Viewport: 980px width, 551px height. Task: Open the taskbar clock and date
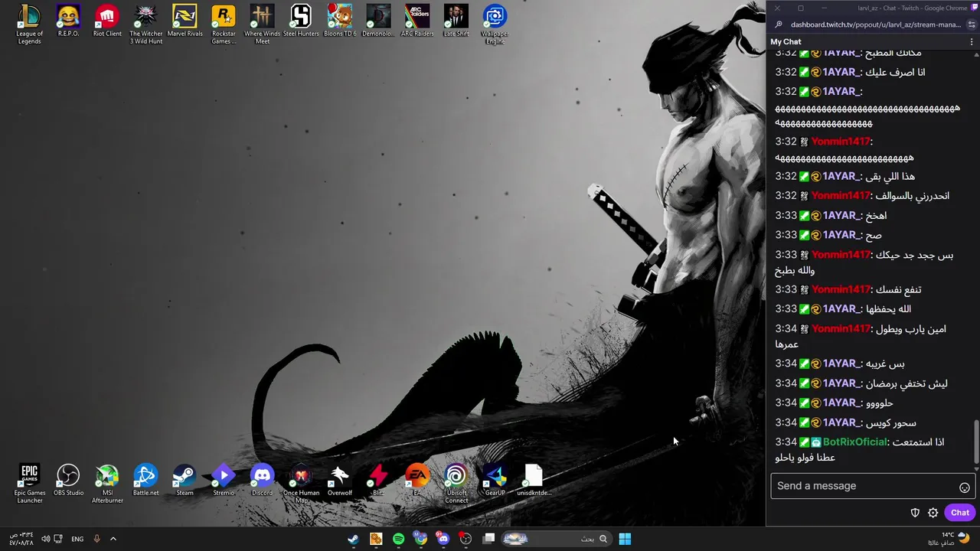(x=21, y=539)
